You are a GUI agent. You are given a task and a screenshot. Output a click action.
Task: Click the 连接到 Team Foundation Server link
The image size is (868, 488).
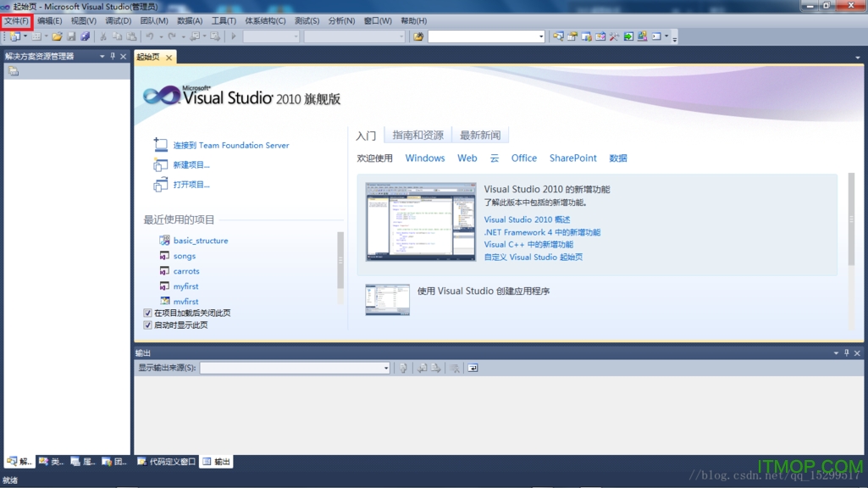(x=229, y=145)
